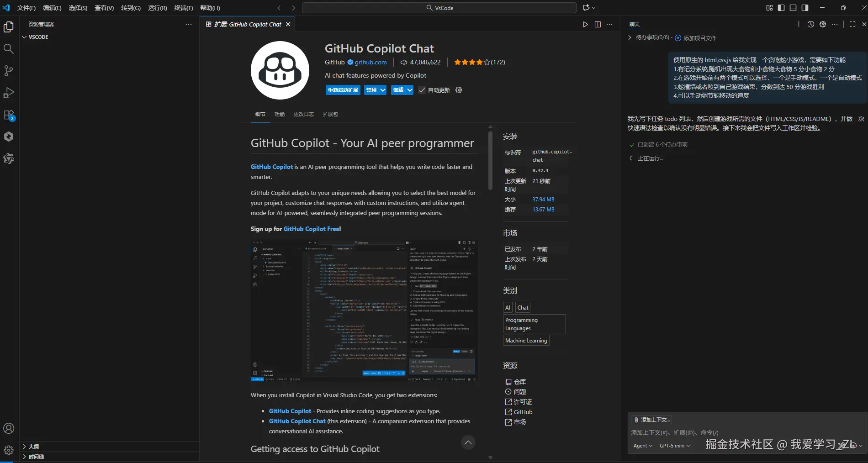
Task: Navigate forward with the title bar arrow
Action: pos(292,8)
